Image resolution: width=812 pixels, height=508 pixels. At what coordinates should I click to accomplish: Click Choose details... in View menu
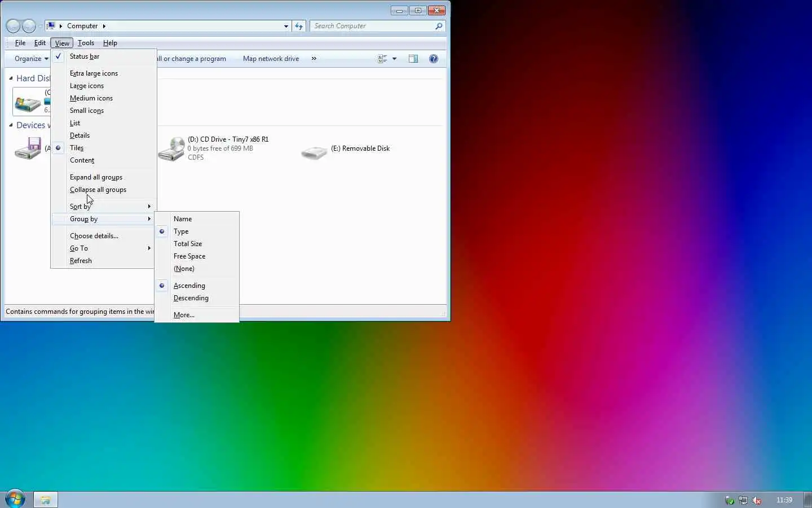[x=103, y=236]
